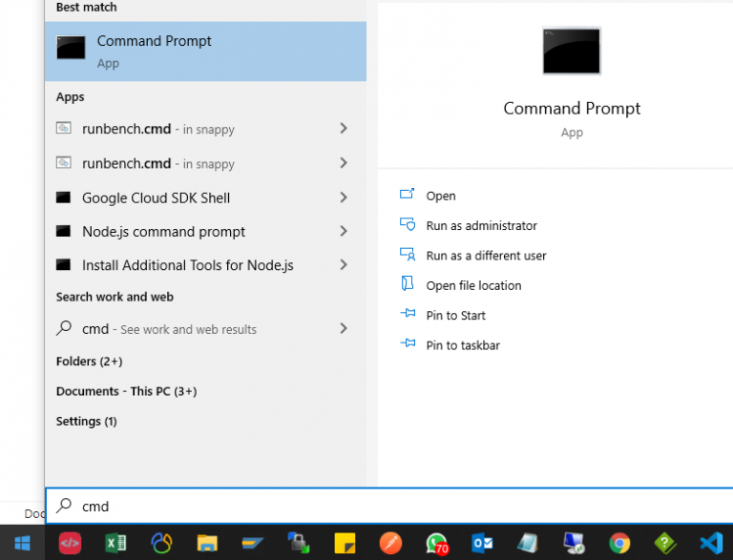Screen dimensions: 733x560
Task: Open the red code-brackets app in taskbar
Action: [x=70, y=543]
